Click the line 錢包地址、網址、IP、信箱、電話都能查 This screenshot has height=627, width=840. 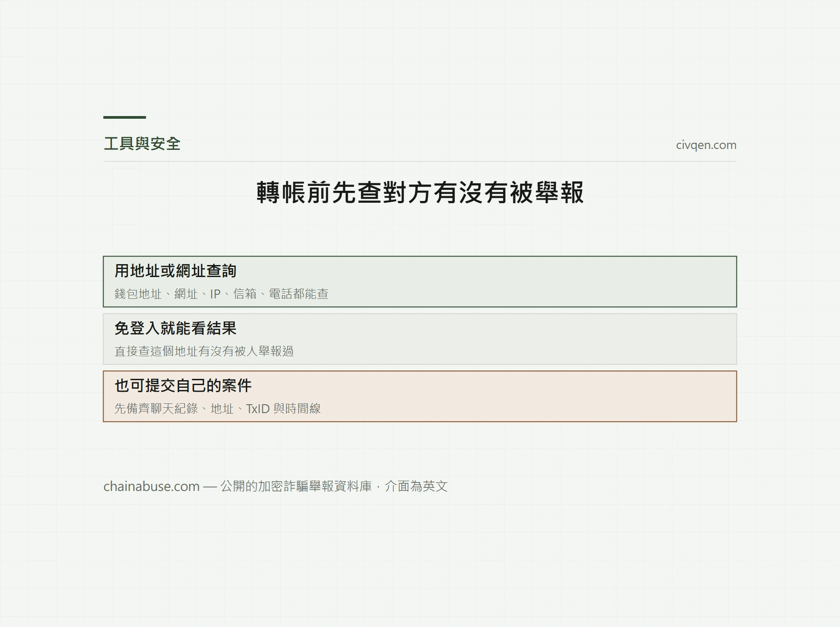(221, 294)
